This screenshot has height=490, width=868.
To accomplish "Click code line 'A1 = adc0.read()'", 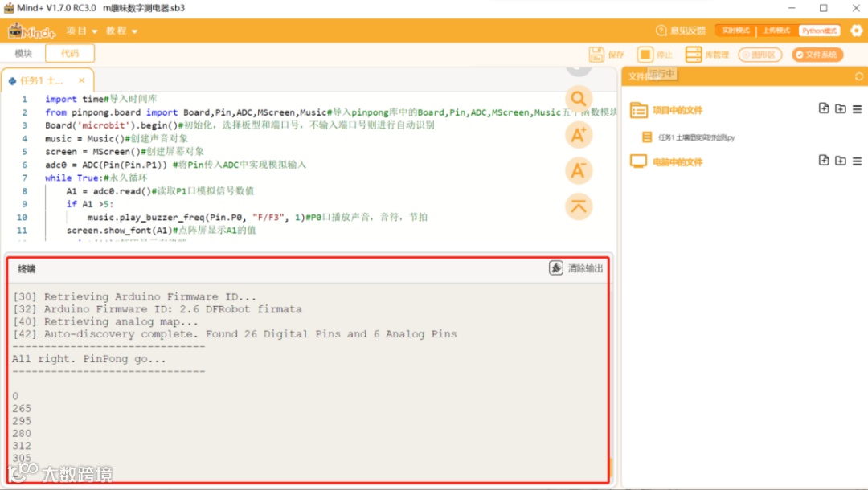I will pyautogui.click(x=160, y=191).
